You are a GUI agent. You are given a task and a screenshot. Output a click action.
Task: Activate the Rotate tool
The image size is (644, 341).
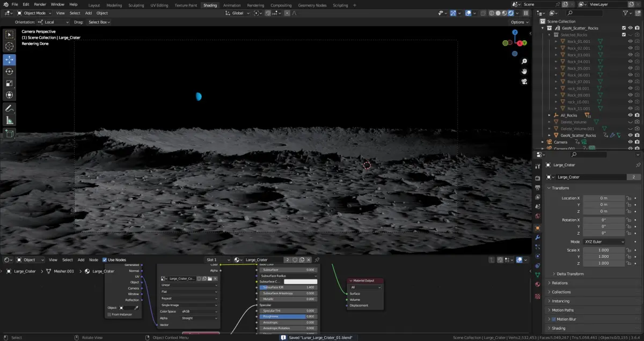9,71
